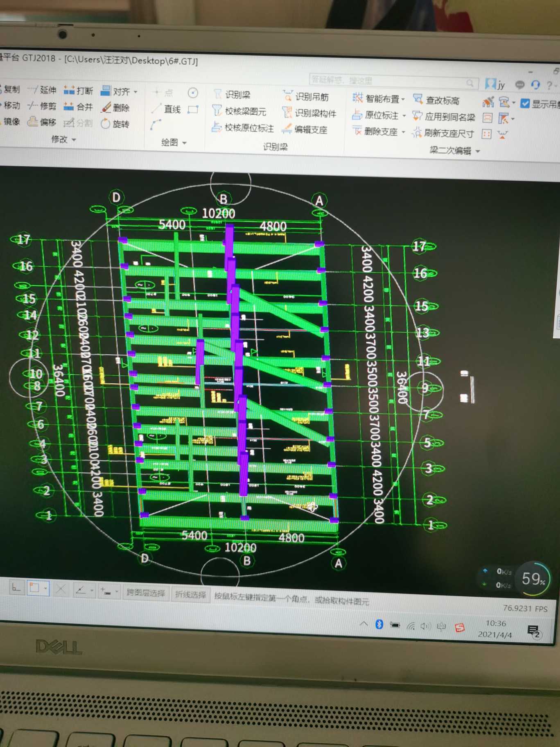The width and height of the screenshot is (560, 747).
Task: Expand the 梁二次编辑 group arrow
Action: tap(478, 151)
